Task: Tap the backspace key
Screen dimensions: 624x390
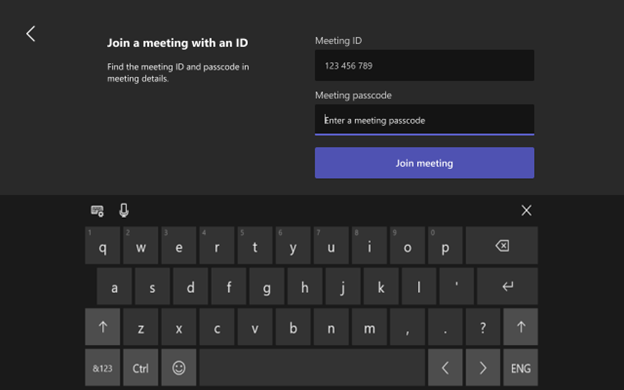Action: [502, 246]
